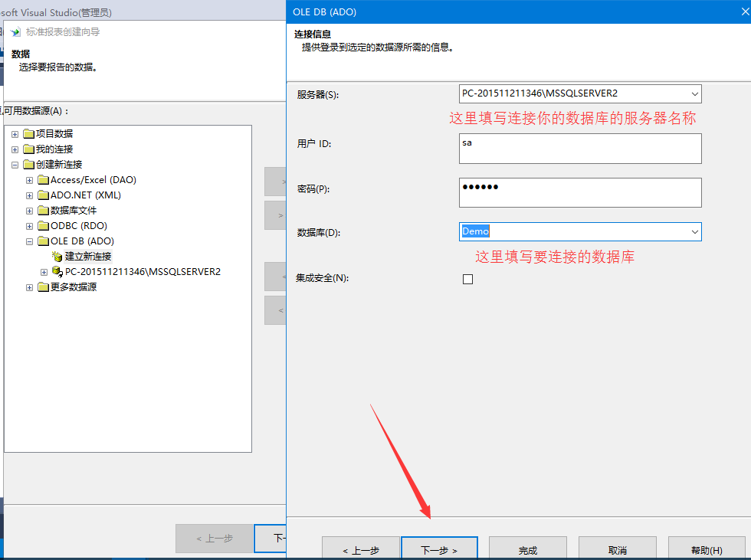Viewport: 751px width, 560px height.
Task: Click the 项目数据 folder icon
Action: click(29, 133)
